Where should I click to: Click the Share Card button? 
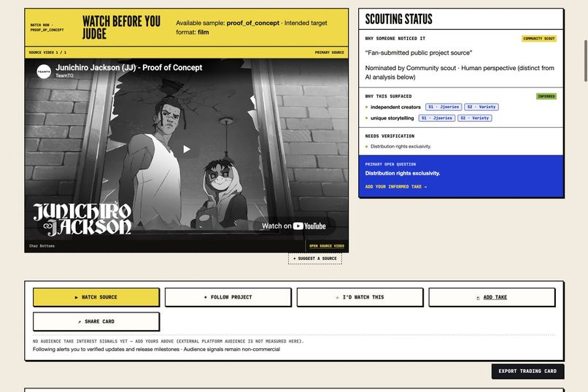(96, 321)
